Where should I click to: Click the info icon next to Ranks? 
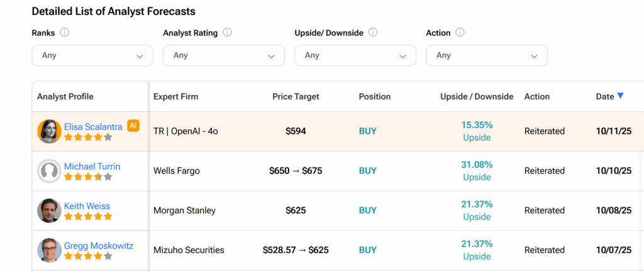point(64,33)
